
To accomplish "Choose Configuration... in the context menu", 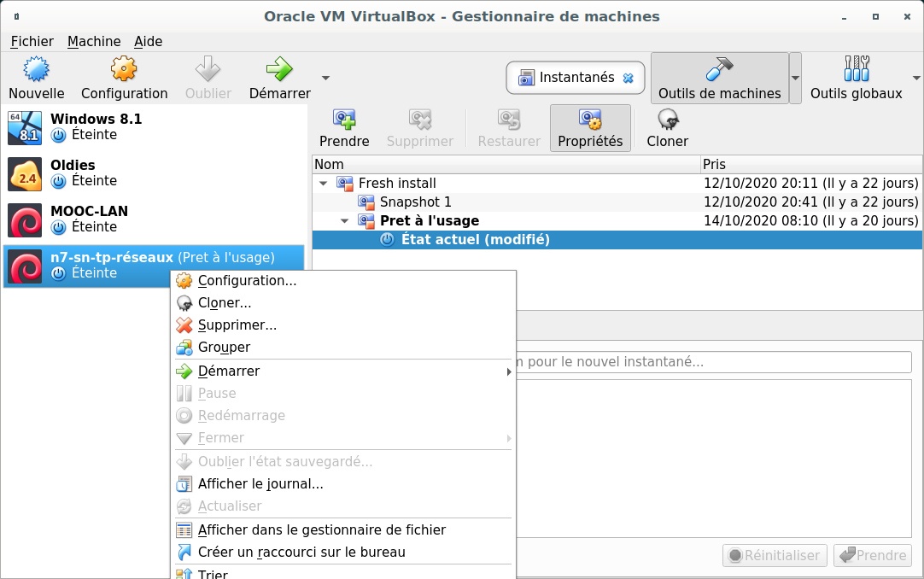I will pos(343,280).
